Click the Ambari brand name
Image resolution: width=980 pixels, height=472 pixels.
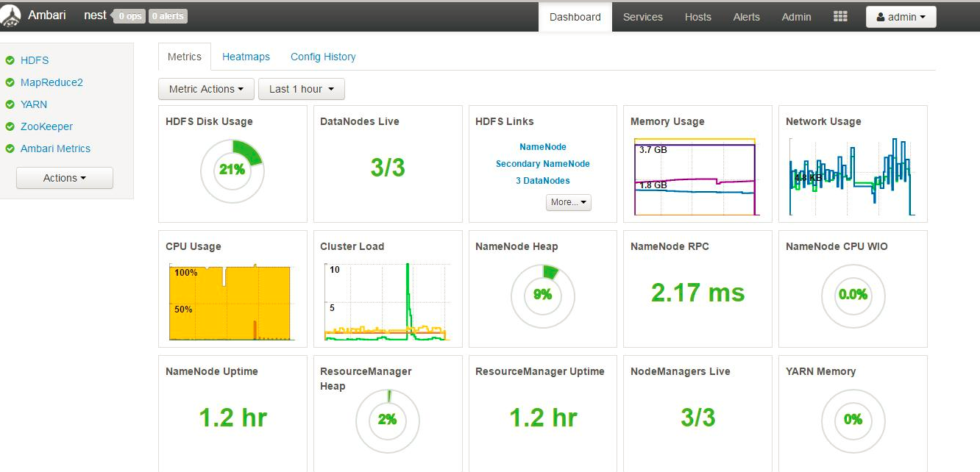pyautogui.click(x=47, y=15)
